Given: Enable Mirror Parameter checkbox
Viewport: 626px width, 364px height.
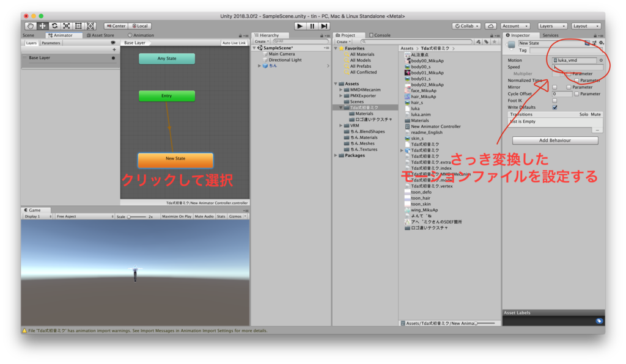Looking at the screenshot, I should point(569,87).
